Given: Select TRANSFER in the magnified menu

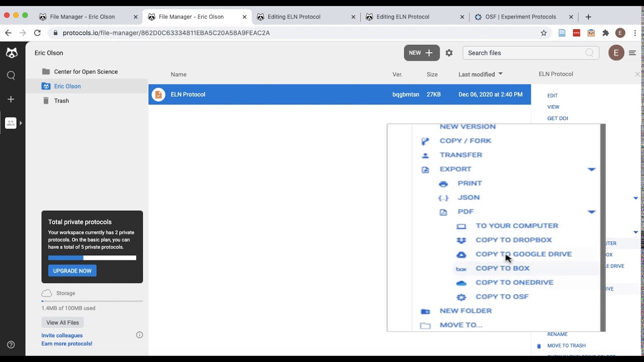Looking at the screenshot, I should [461, 155].
